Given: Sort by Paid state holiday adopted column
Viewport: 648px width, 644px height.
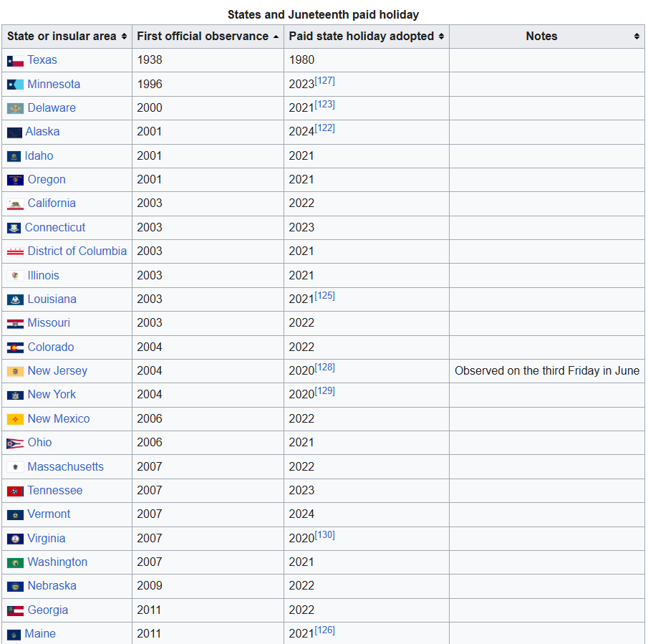Looking at the screenshot, I should pyautogui.click(x=441, y=37).
